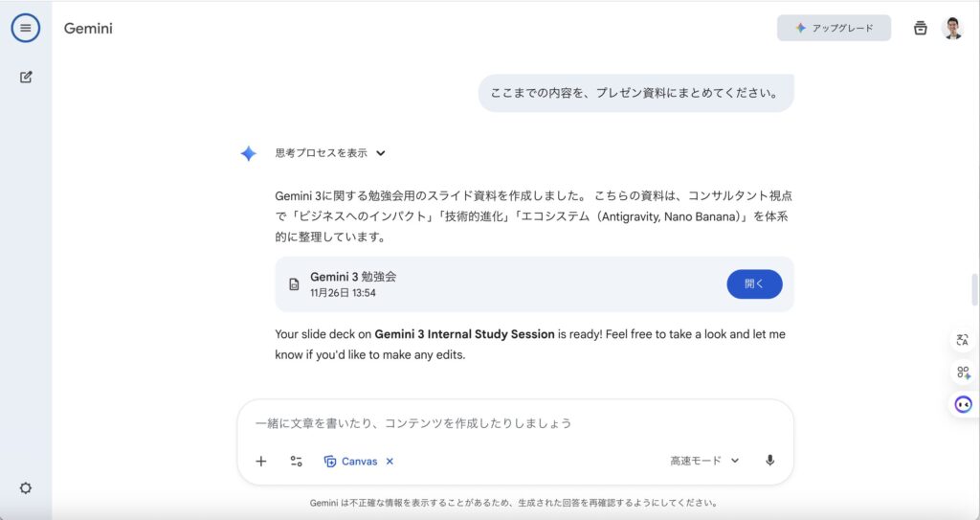This screenshot has width=980, height=520.
Task: Click the prompt text input field
Action: [515, 422]
